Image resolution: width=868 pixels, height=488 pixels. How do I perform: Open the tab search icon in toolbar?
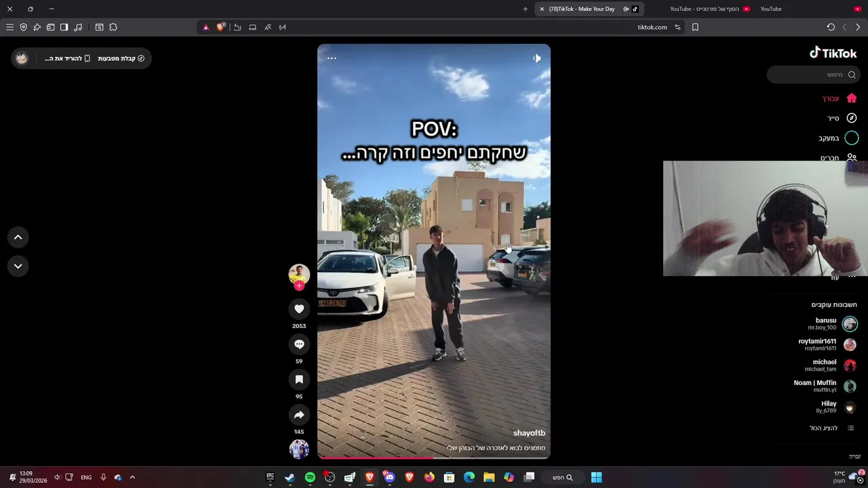(x=99, y=27)
